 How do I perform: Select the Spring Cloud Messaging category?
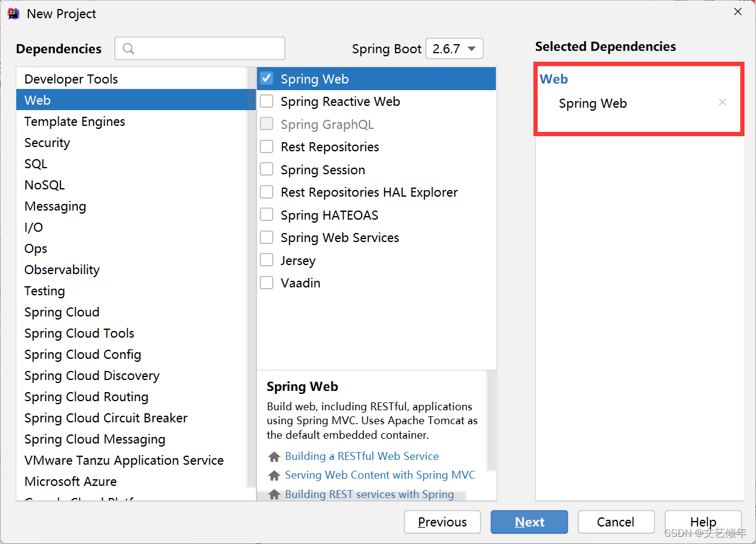tap(132, 439)
